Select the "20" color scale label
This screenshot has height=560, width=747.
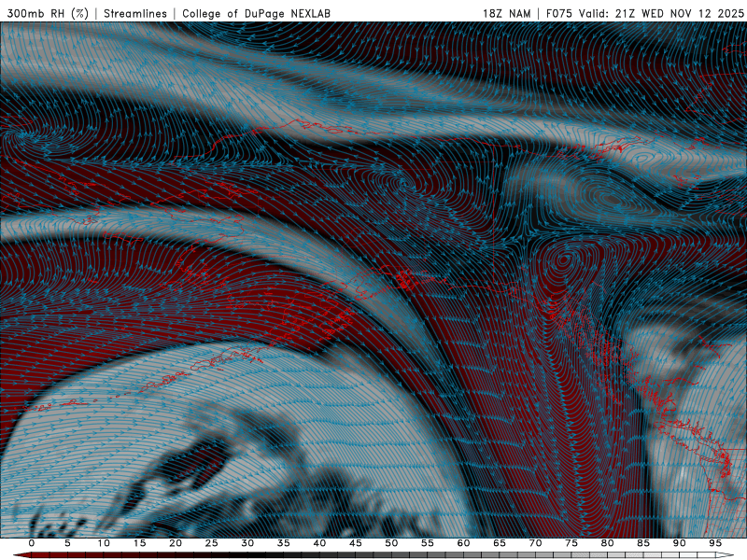click(176, 543)
